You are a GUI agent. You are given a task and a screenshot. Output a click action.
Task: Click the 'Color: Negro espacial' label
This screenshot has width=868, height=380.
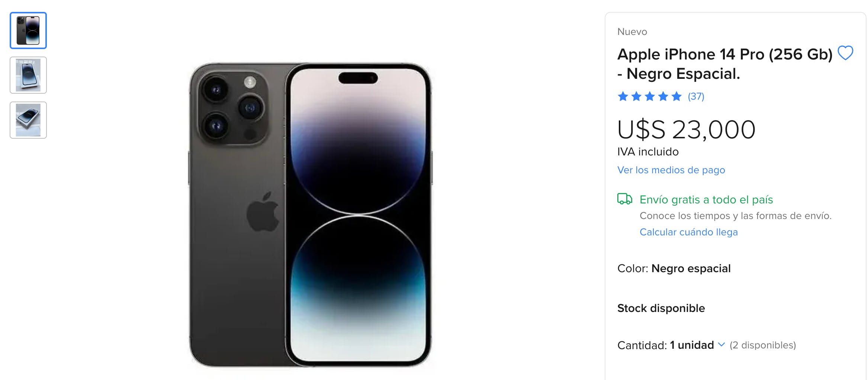coord(674,268)
